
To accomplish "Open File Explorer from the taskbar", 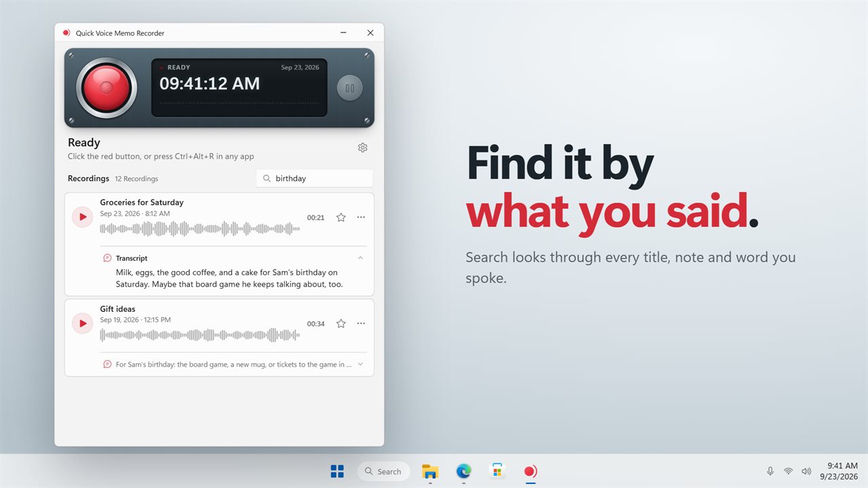I will [x=430, y=471].
